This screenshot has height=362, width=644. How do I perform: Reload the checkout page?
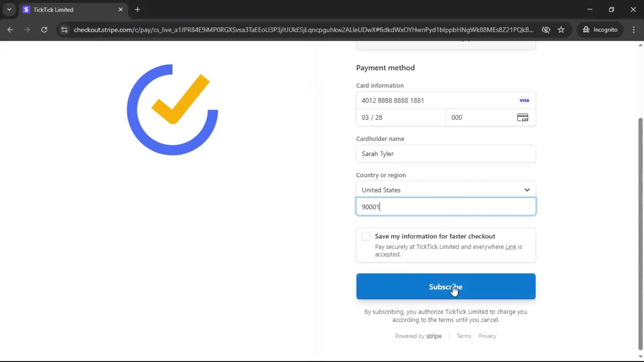(x=44, y=30)
